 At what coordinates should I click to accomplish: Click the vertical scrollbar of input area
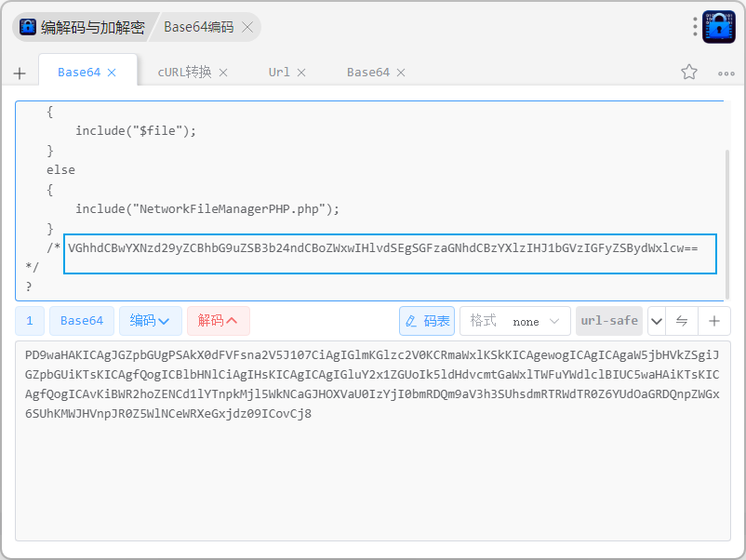pyautogui.click(x=726, y=223)
